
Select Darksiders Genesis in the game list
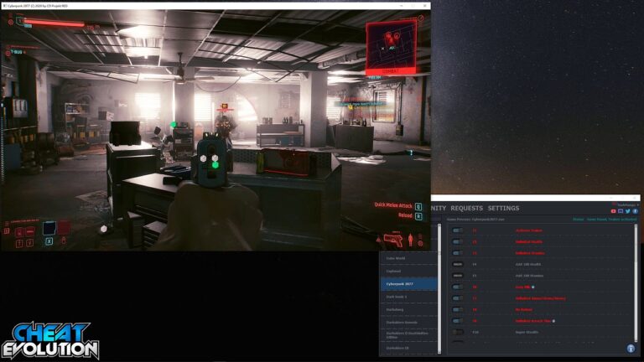(408, 322)
